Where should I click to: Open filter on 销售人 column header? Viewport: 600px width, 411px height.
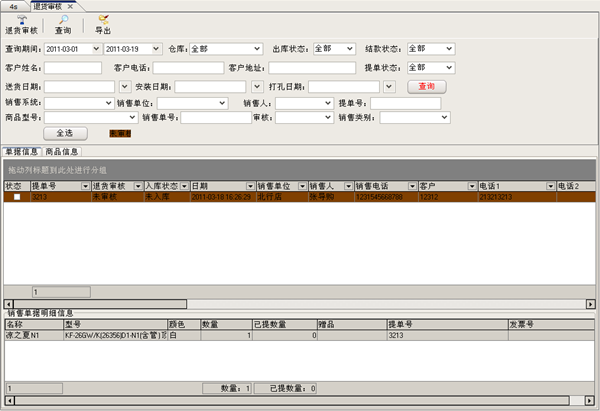(346, 186)
